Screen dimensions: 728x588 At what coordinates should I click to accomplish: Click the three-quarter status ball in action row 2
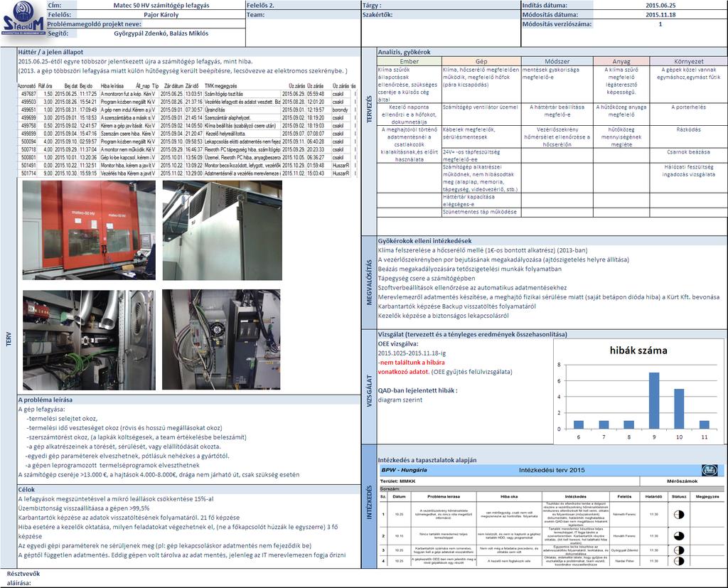[678, 535]
